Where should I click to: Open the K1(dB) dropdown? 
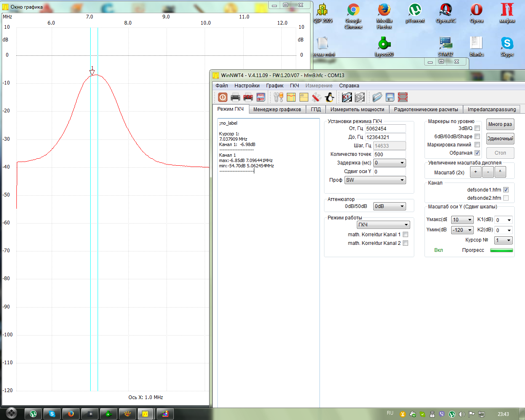click(504, 220)
